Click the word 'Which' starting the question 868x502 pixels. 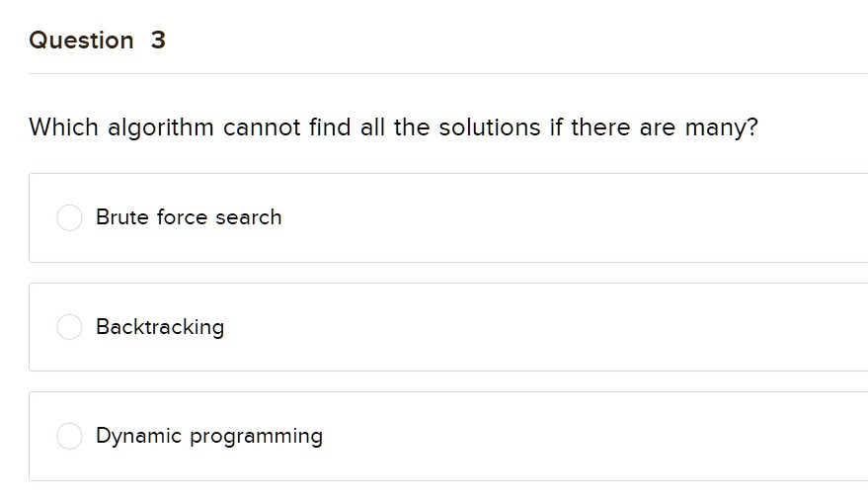(x=63, y=127)
